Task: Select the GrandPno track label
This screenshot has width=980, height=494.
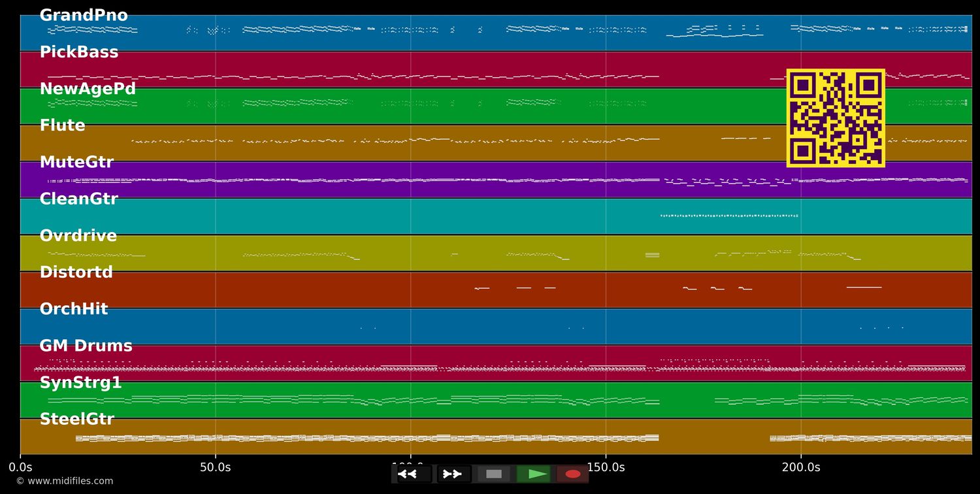Action: [84, 16]
